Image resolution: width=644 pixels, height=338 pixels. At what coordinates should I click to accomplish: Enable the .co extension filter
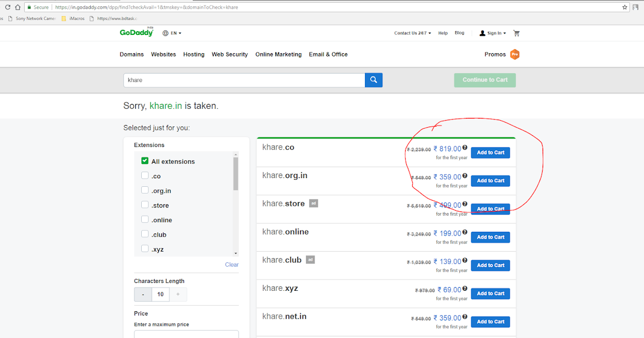(144, 175)
